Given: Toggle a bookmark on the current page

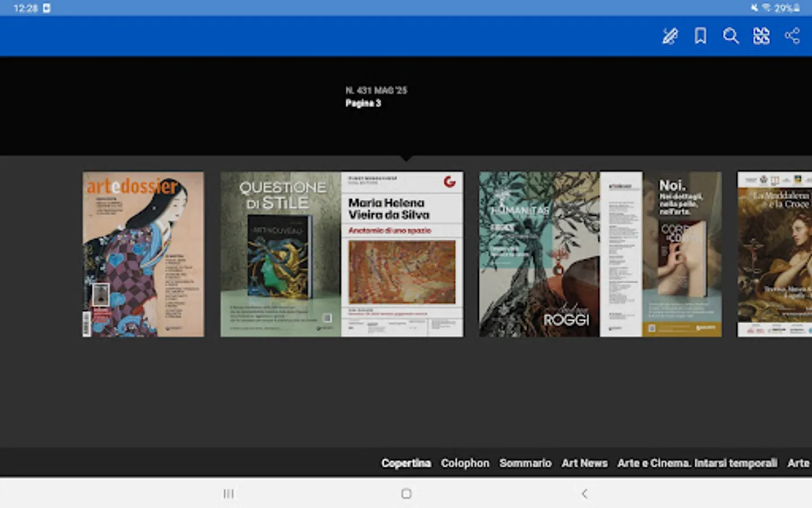Looking at the screenshot, I should pos(700,36).
